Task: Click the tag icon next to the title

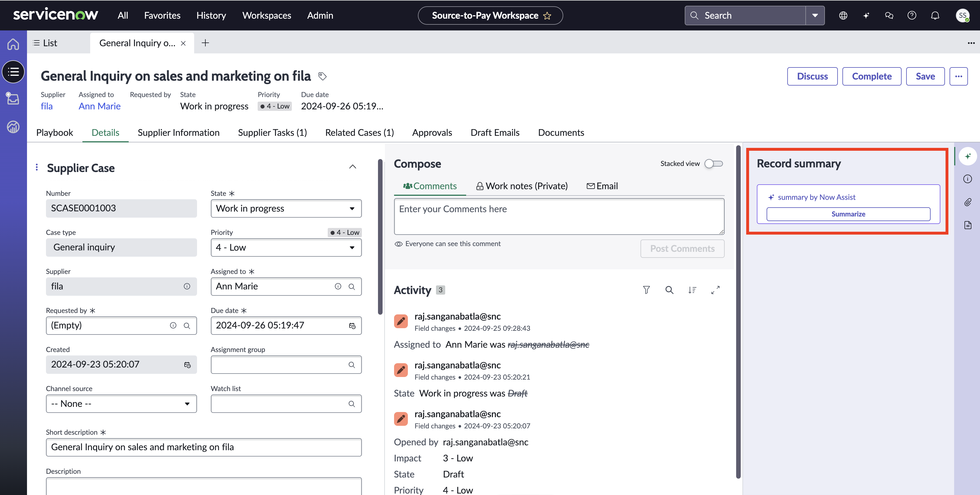Action: [322, 76]
